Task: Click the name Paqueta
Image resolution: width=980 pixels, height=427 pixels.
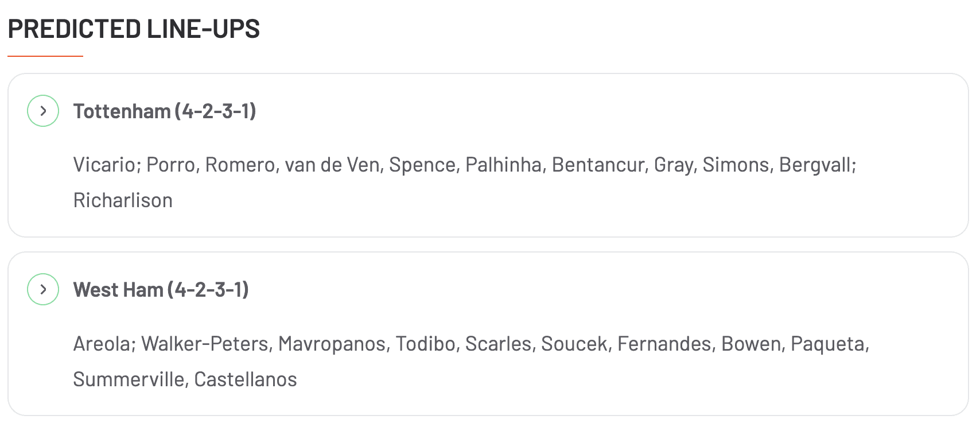Action: click(x=828, y=344)
